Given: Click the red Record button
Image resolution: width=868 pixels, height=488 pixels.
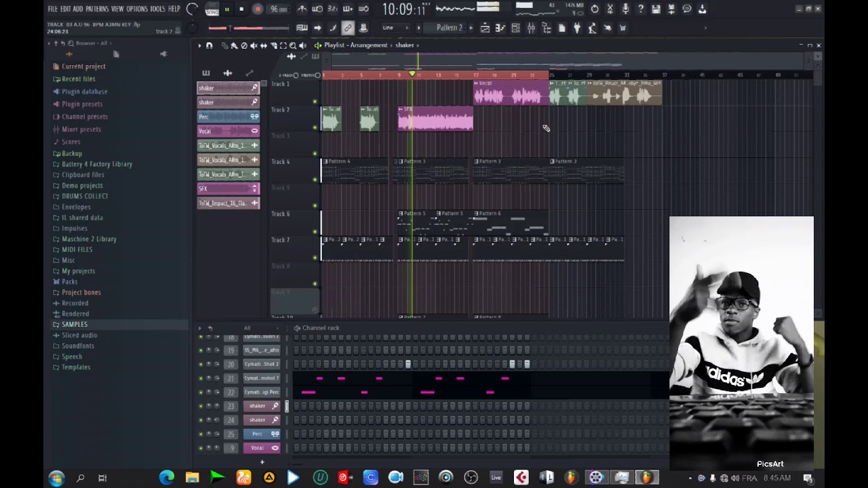Looking at the screenshot, I should (258, 9).
